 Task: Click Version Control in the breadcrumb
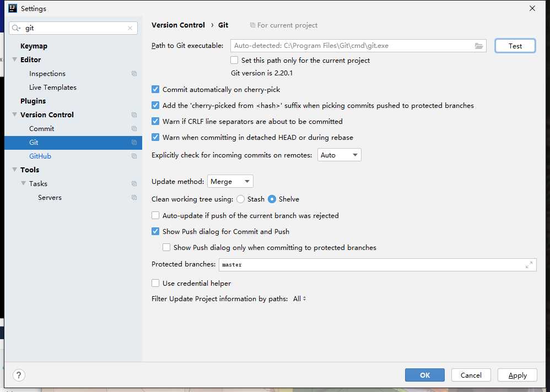178,25
